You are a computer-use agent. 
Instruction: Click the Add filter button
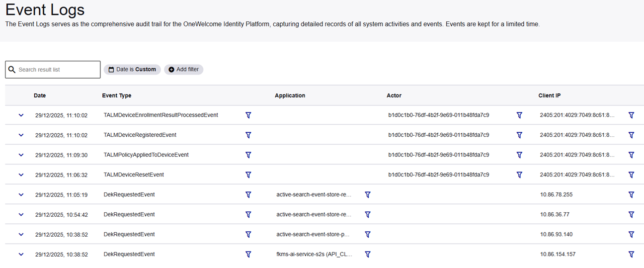click(x=183, y=70)
